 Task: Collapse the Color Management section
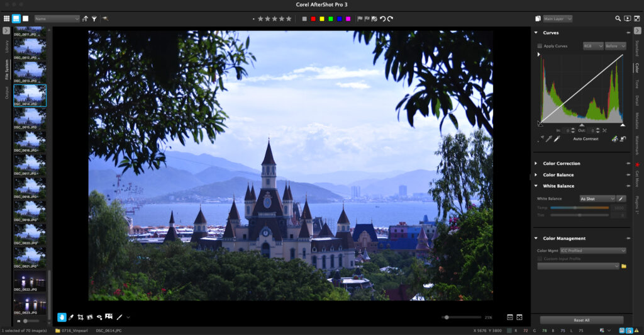536,238
